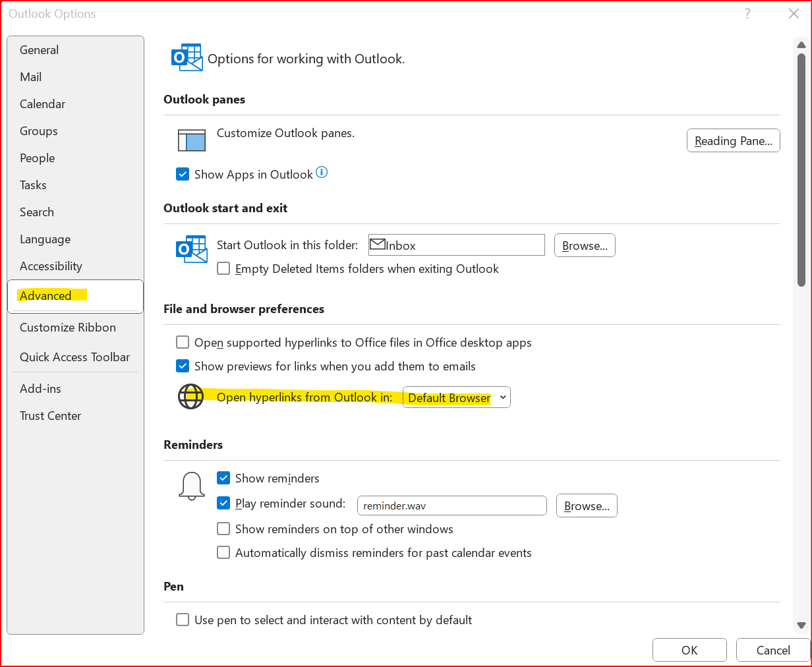This screenshot has height=667, width=812.
Task: Click the Reading Pane button
Action: [734, 140]
